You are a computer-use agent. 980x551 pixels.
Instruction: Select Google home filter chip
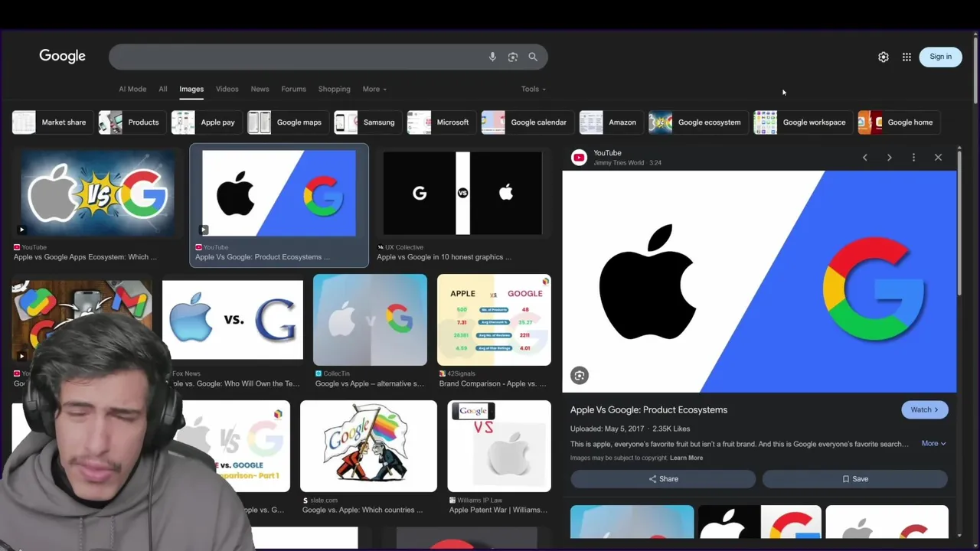click(x=897, y=122)
